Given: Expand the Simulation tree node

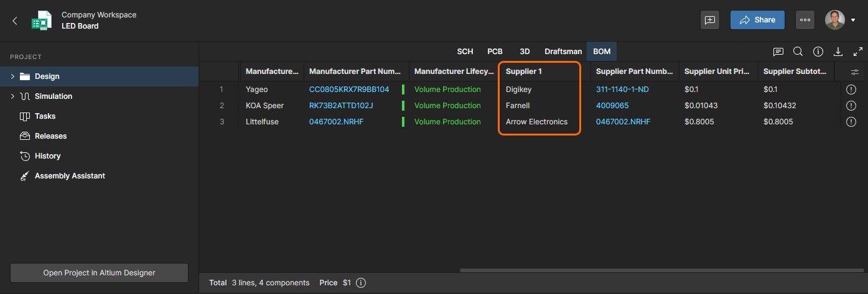Looking at the screenshot, I should pyautogui.click(x=12, y=96).
